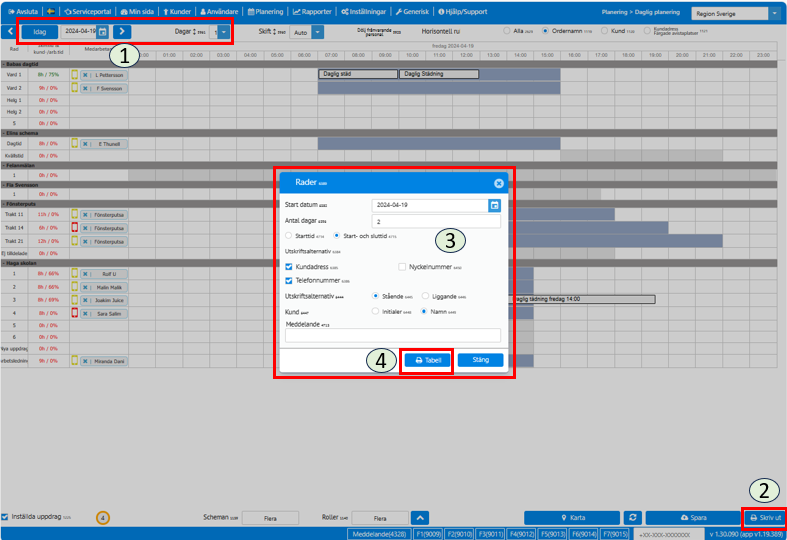The height and width of the screenshot is (540, 787).
Task: Click the Swedish flag language icon
Action: [51, 12]
